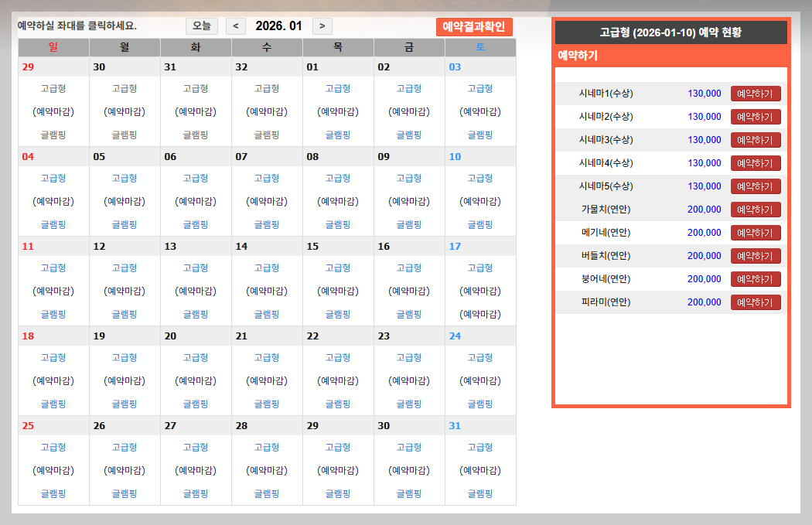Screen dimensions: 812x525
Task: Select 고급형 link on January 01
Action: tap(338, 89)
